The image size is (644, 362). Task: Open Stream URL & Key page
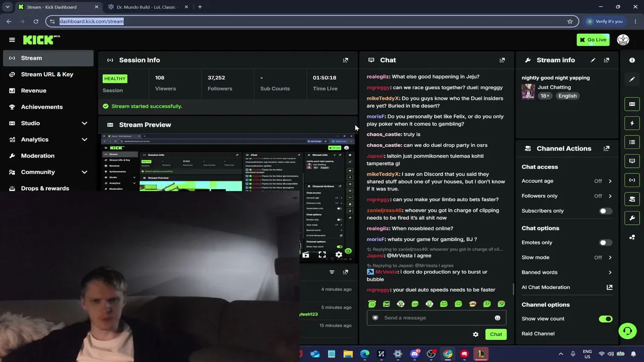click(x=48, y=74)
